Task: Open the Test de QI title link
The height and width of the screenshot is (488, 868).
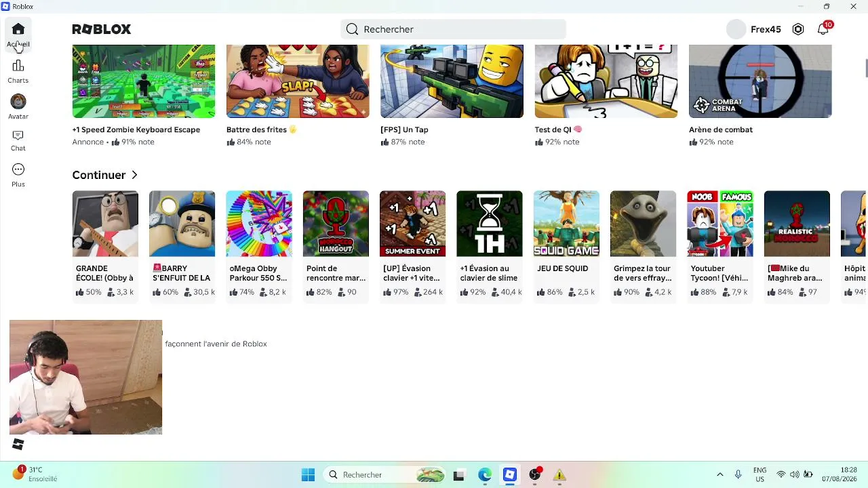Action: (558, 129)
